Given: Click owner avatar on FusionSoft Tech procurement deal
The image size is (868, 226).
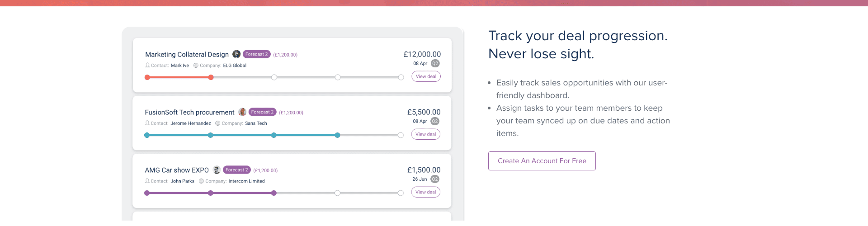Looking at the screenshot, I should pos(242,112).
